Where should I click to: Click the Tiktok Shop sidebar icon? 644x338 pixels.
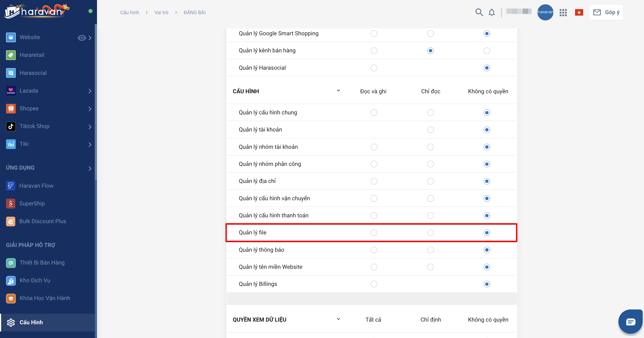tap(11, 126)
